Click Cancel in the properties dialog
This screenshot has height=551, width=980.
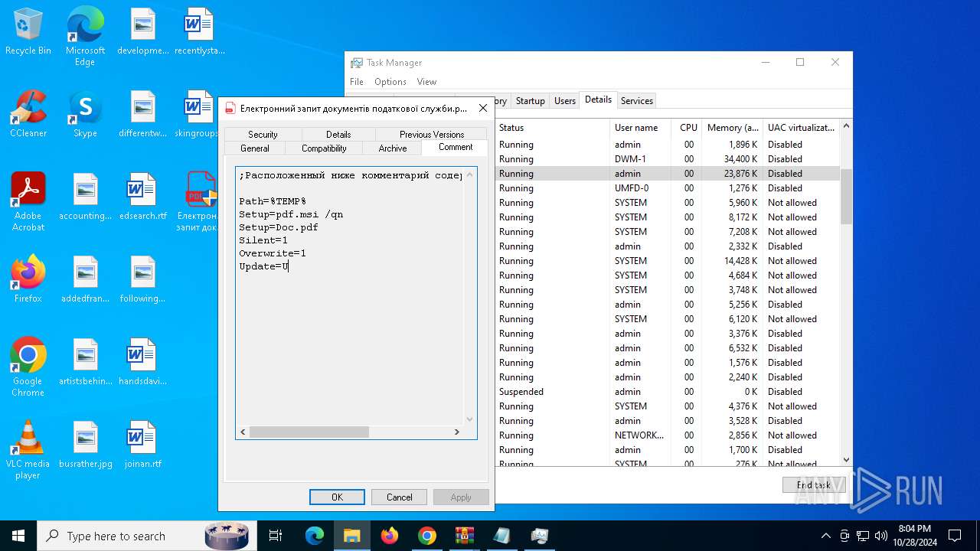tap(399, 497)
